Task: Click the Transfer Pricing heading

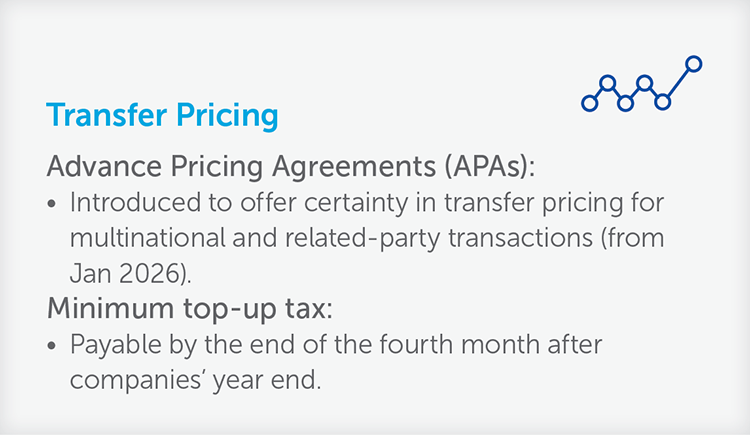Action: (162, 116)
